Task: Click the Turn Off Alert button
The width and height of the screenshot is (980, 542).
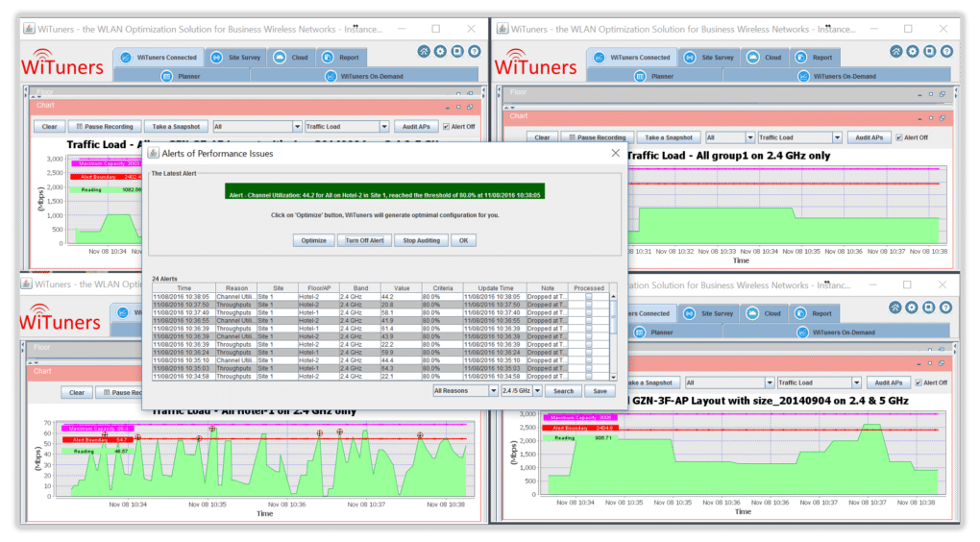Action: tap(364, 240)
